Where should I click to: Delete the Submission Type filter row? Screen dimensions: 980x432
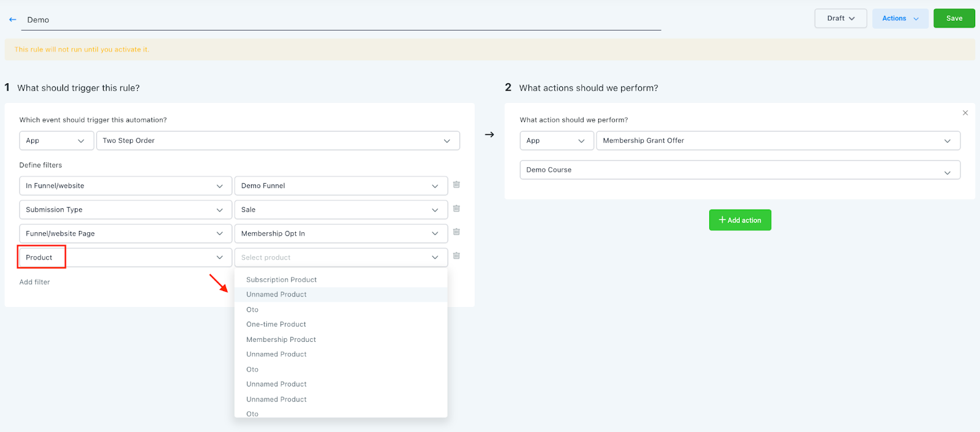[x=456, y=208]
